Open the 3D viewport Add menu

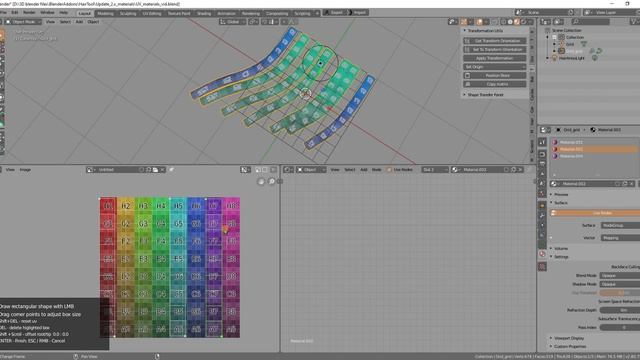tap(79, 22)
